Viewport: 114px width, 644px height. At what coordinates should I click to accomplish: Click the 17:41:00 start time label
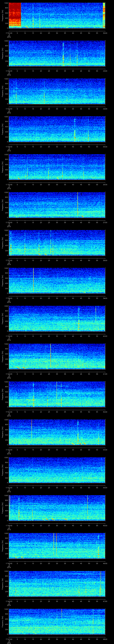9,412
